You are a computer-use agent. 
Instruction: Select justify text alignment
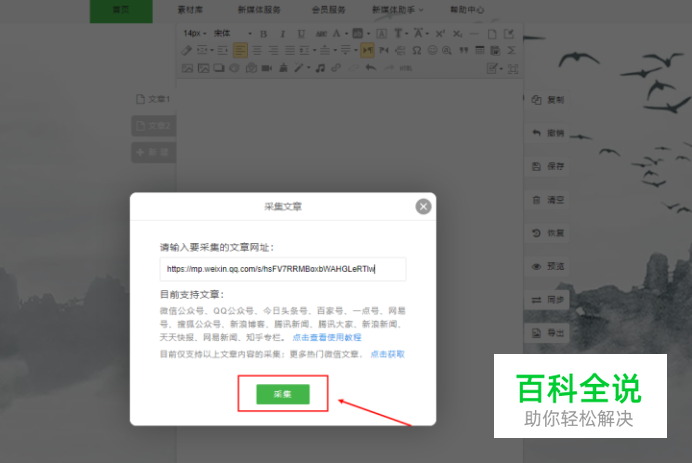(290, 50)
